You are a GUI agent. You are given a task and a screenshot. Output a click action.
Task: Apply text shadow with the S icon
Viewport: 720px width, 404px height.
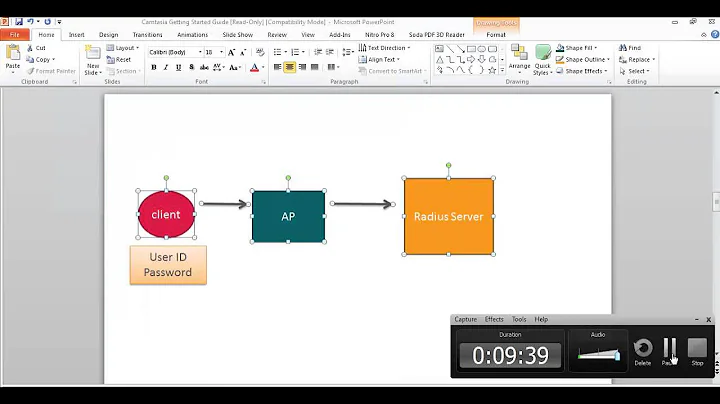(191, 67)
